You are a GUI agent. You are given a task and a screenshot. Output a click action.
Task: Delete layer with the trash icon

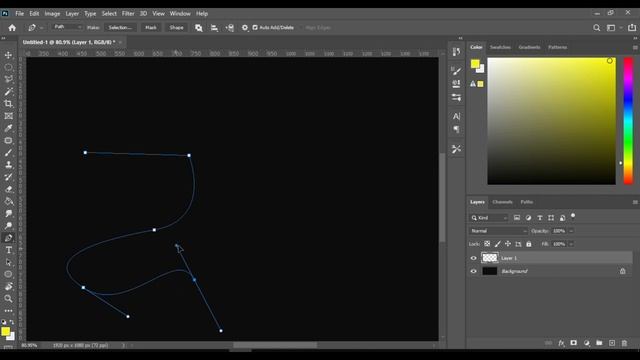tap(624, 343)
